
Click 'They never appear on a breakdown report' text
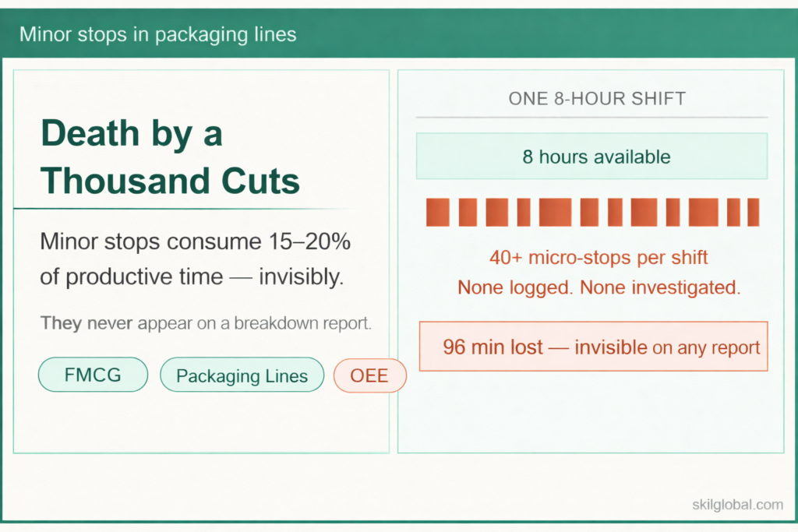click(206, 323)
